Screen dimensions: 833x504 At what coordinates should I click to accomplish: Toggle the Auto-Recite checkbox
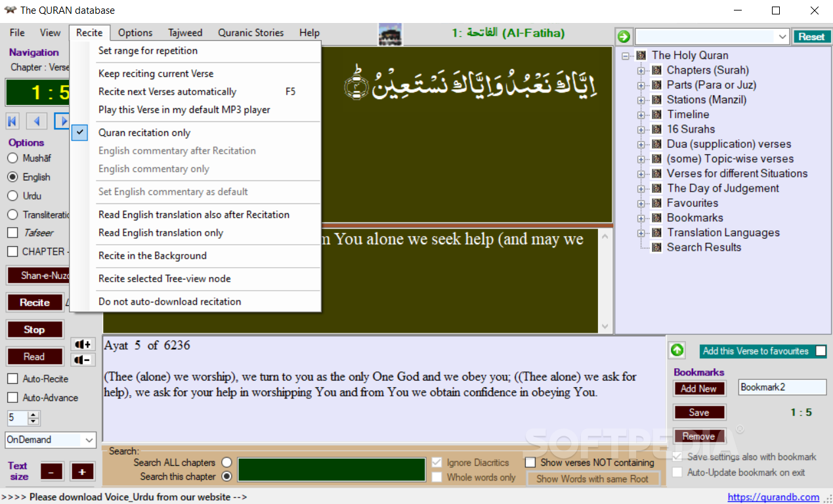[x=12, y=379]
